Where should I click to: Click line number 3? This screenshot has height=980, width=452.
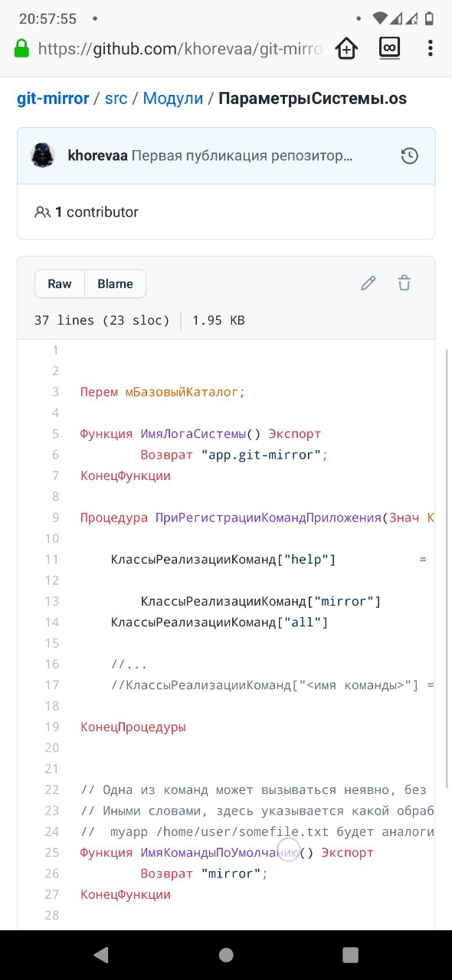pos(56,392)
